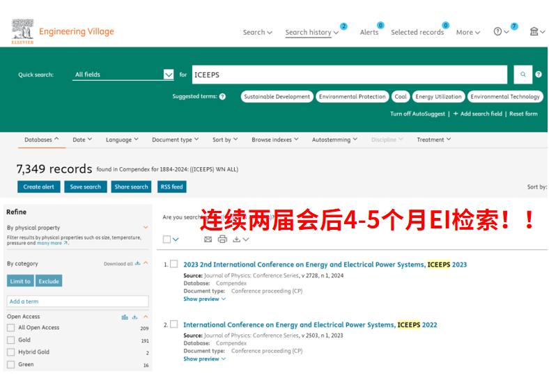Open the Search history menu
Image resolution: width=549 pixels, height=392 pixels.
point(311,32)
